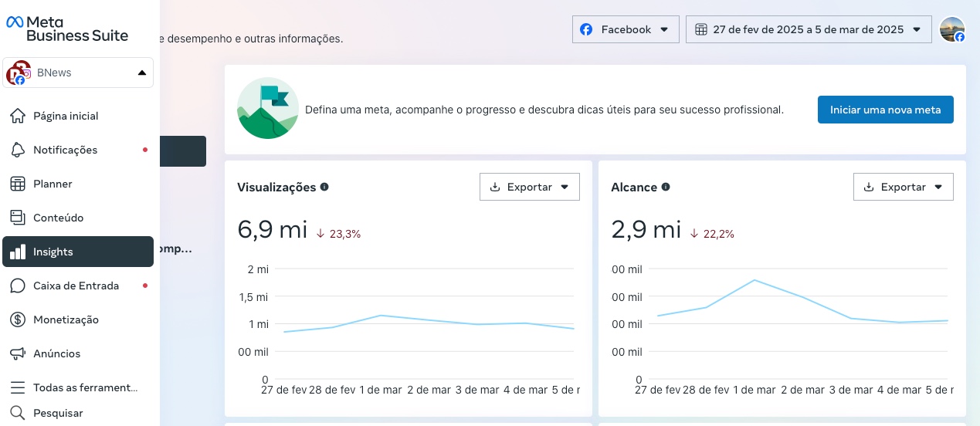Open Todas as ferramentas menu
This screenshot has height=426, width=980.
78,387
